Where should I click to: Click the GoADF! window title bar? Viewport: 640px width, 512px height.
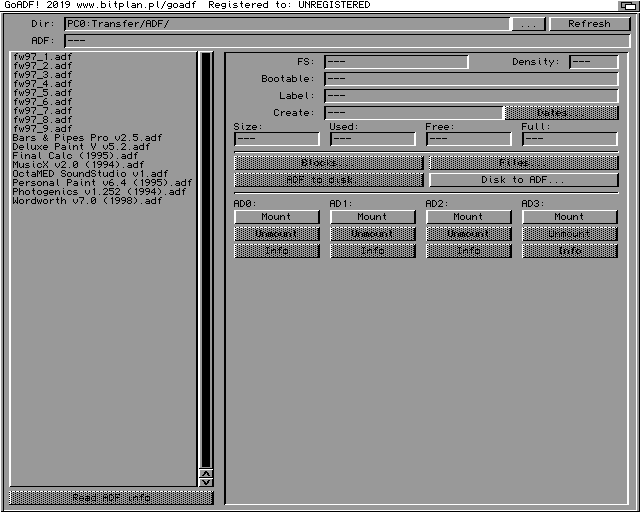point(308,5)
